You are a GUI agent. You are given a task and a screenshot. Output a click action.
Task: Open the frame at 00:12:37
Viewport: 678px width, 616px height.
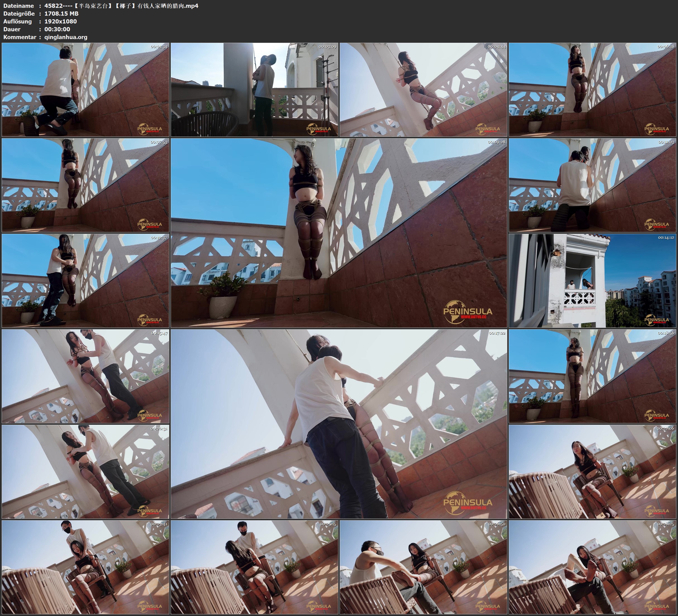85,280
